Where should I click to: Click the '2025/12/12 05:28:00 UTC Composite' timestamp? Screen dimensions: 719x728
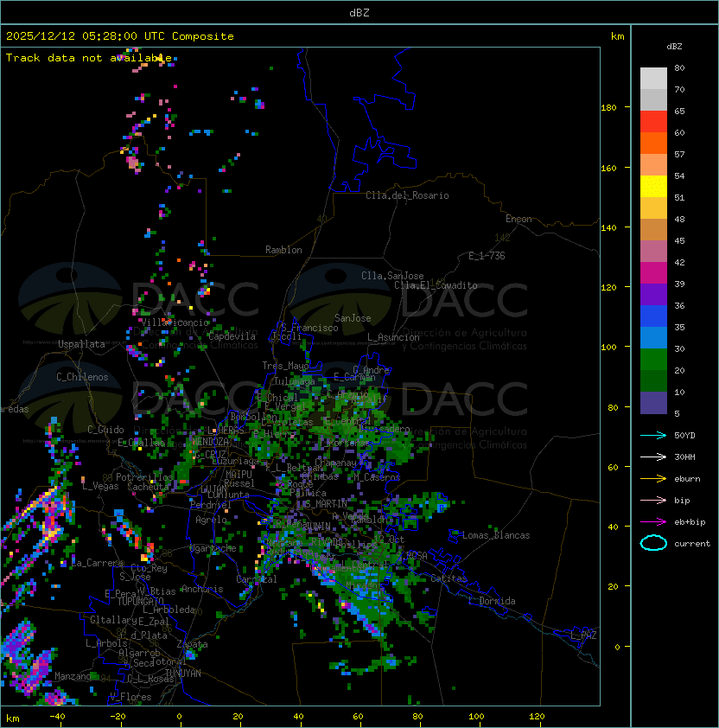(120, 36)
